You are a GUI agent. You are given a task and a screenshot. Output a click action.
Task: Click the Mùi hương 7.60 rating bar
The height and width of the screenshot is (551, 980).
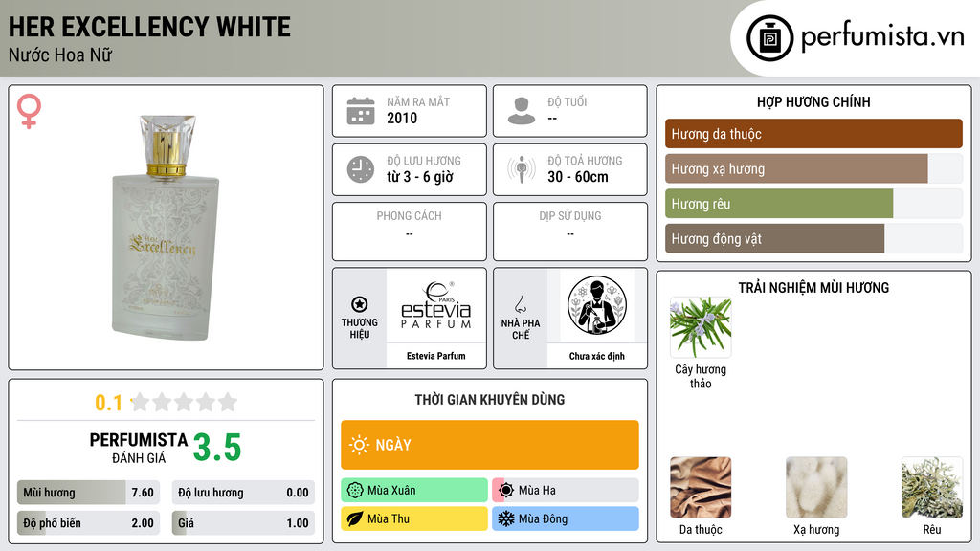pos(89,493)
